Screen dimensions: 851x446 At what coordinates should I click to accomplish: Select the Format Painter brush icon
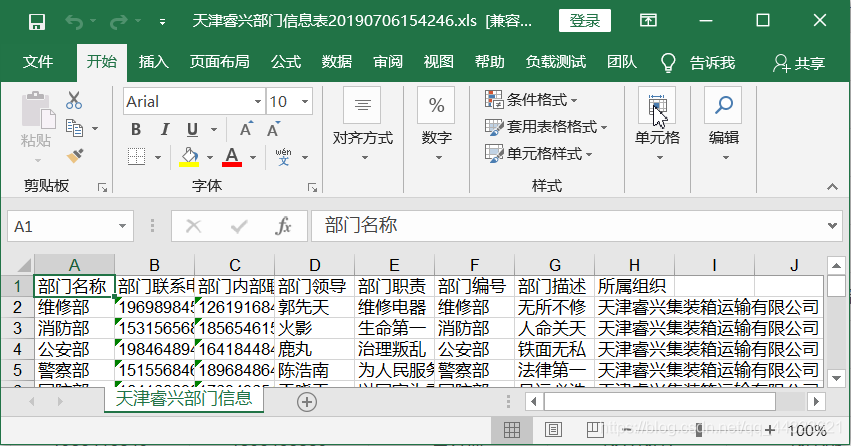[75, 156]
